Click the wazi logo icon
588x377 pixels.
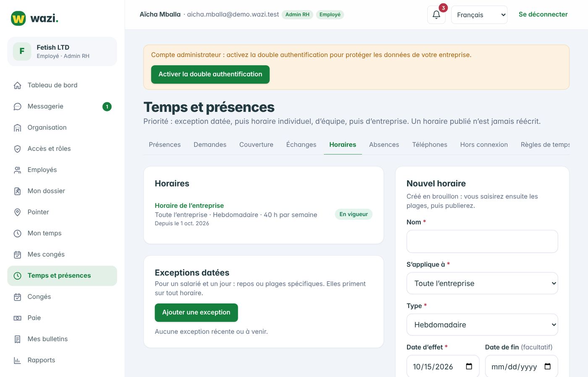tap(18, 18)
